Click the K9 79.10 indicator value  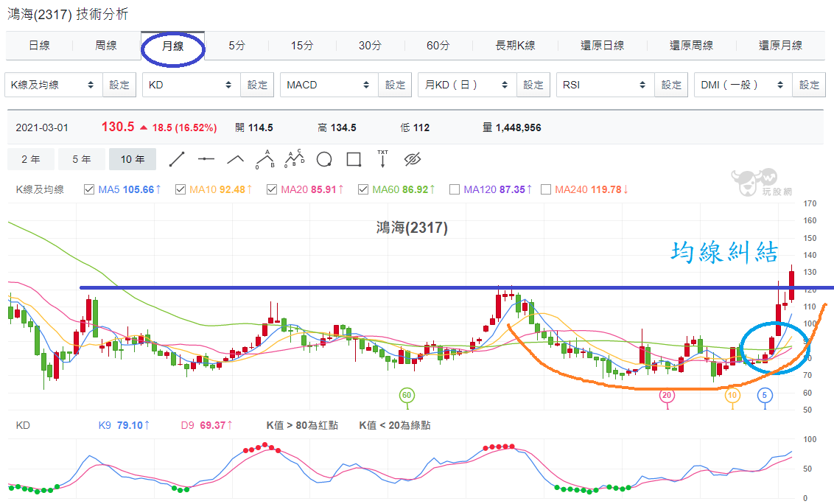(x=124, y=425)
